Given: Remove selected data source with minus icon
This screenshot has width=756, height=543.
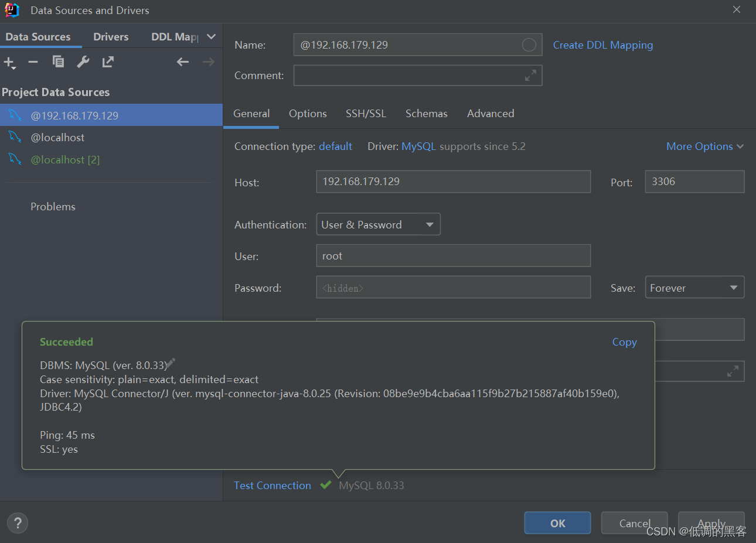Looking at the screenshot, I should (x=33, y=62).
